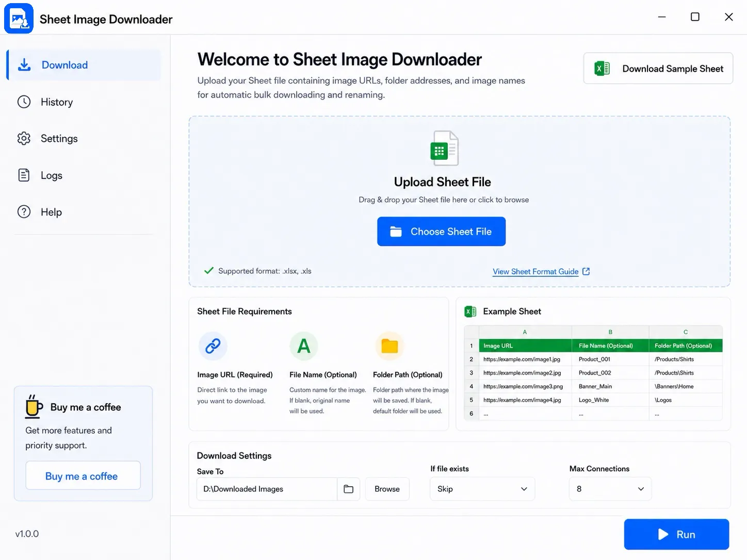Click the Product_001 cell

610,359
